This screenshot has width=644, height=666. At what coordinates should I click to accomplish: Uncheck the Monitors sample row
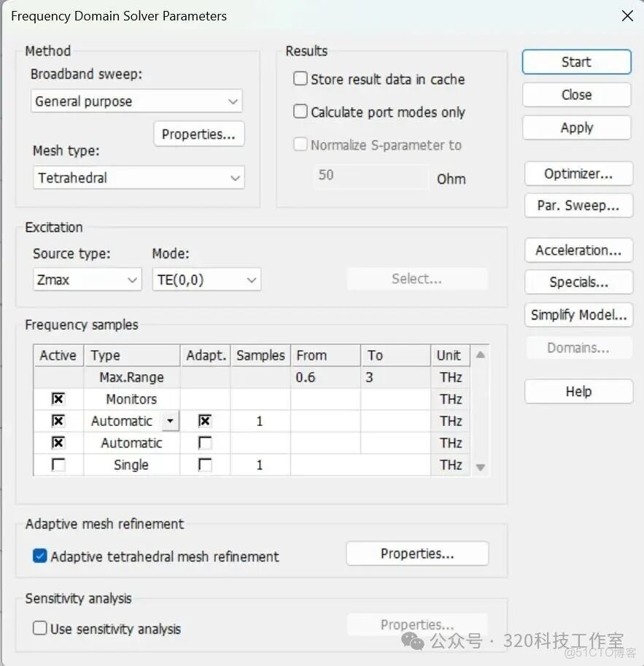(x=58, y=399)
